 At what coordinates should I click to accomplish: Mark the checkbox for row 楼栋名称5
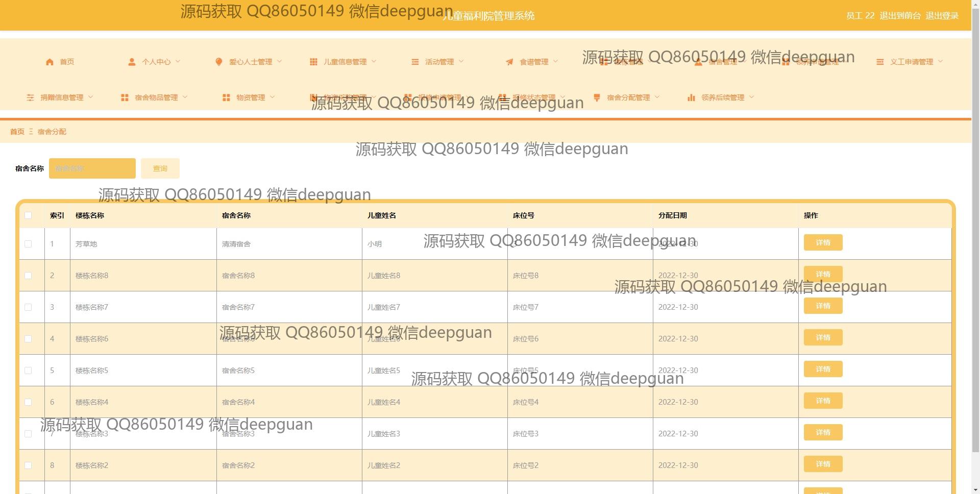click(x=28, y=370)
